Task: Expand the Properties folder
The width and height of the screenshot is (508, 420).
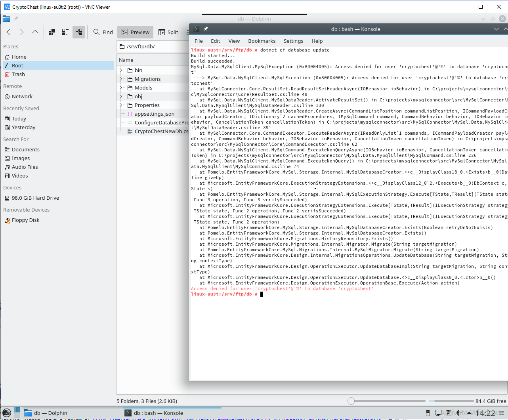Action: tap(121, 105)
